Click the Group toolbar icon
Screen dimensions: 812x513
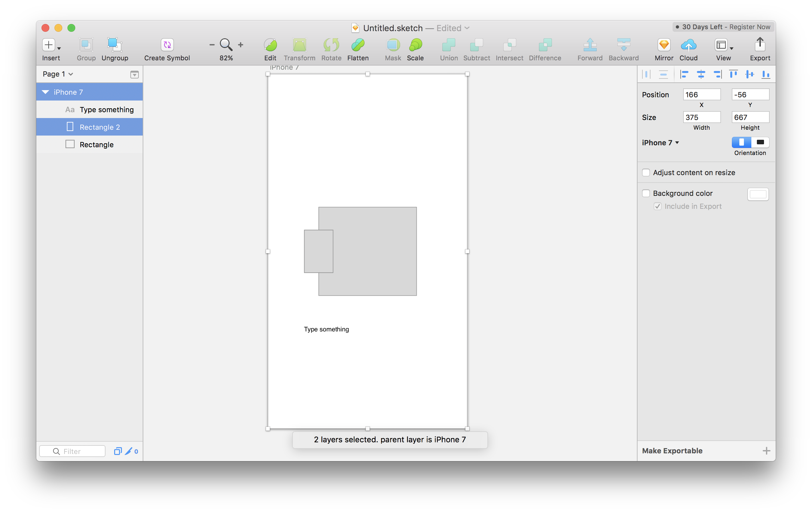pyautogui.click(x=86, y=45)
